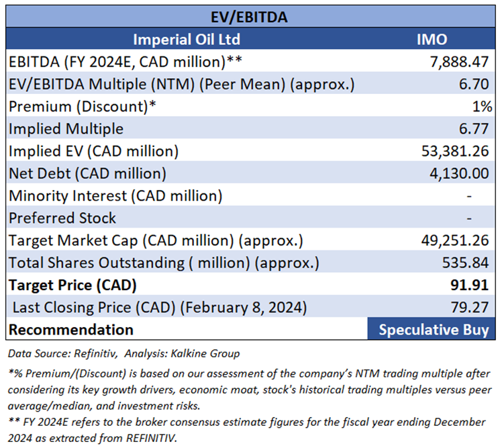
Task: Click the 91.91 target price value
Action: 469,285
